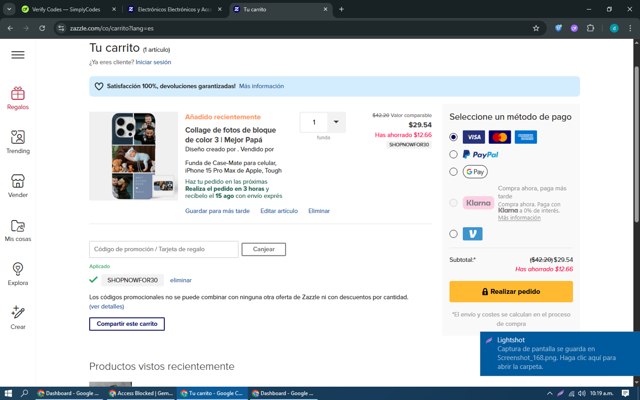
Task: Open the Chrome three-dot menu
Action: click(x=630, y=28)
